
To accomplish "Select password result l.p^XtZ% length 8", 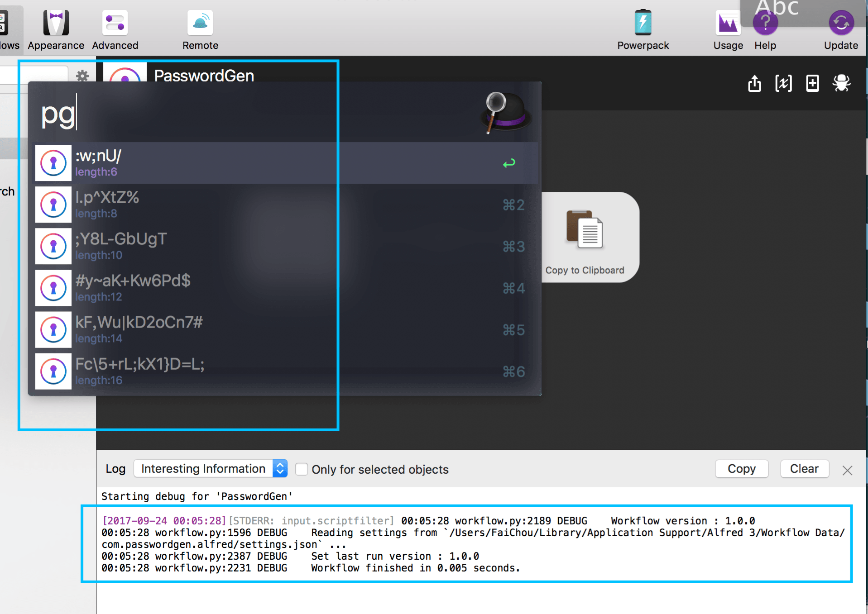I will click(x=286, y=205).
